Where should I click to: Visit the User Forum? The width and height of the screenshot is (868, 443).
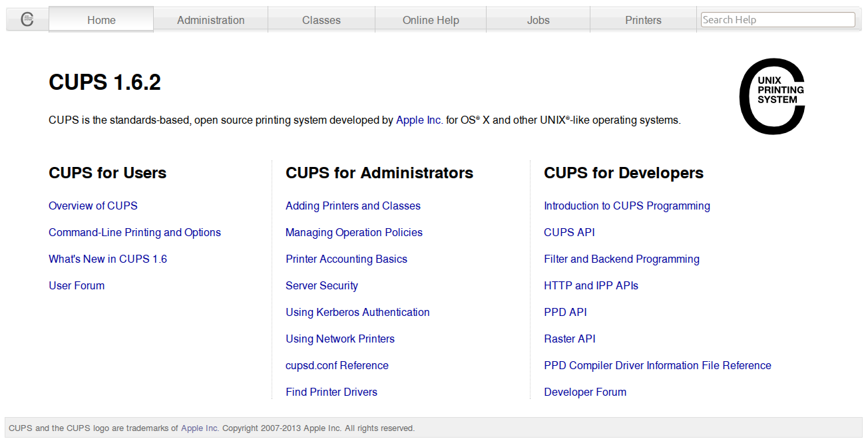(77, 285)
